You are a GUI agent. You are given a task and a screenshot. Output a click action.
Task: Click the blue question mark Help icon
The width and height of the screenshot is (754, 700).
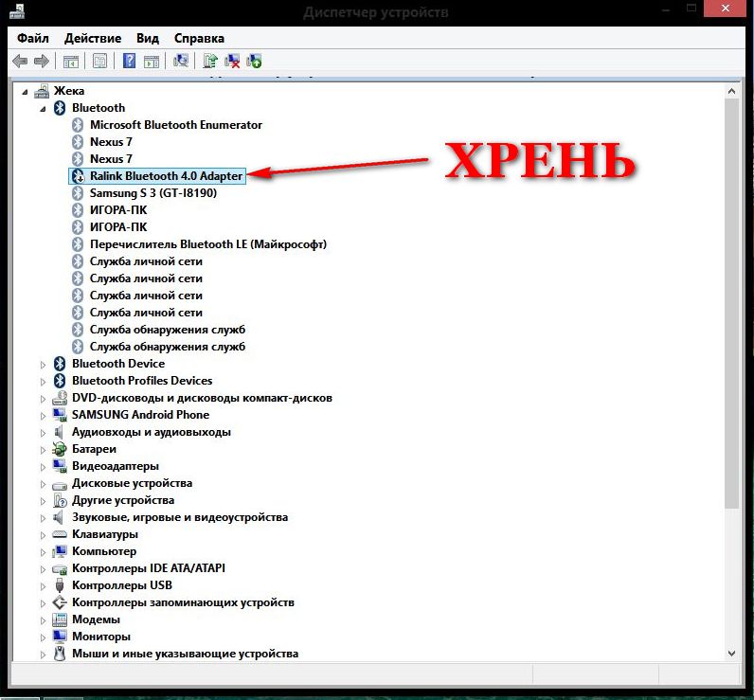(130, 61)
